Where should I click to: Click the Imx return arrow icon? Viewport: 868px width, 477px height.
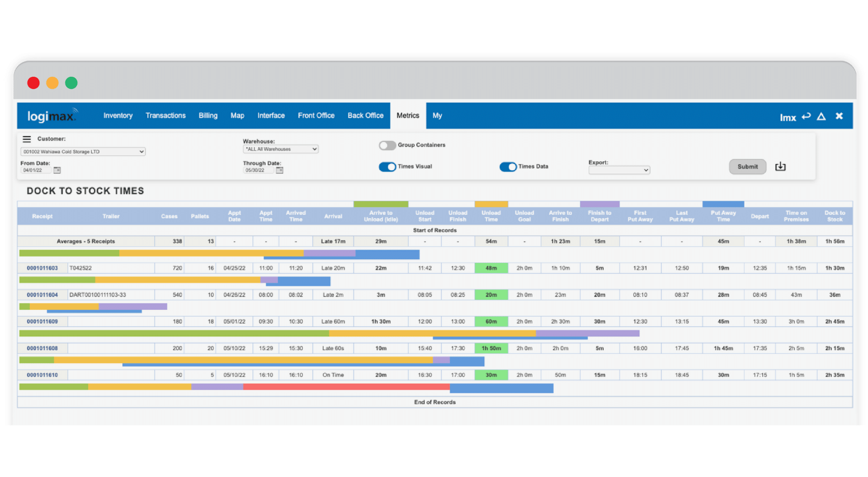(x=807, y=116)
